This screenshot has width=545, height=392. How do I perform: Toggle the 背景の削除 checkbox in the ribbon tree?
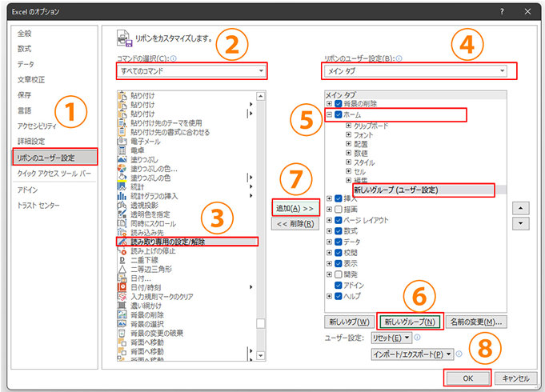tap(339, 103)
